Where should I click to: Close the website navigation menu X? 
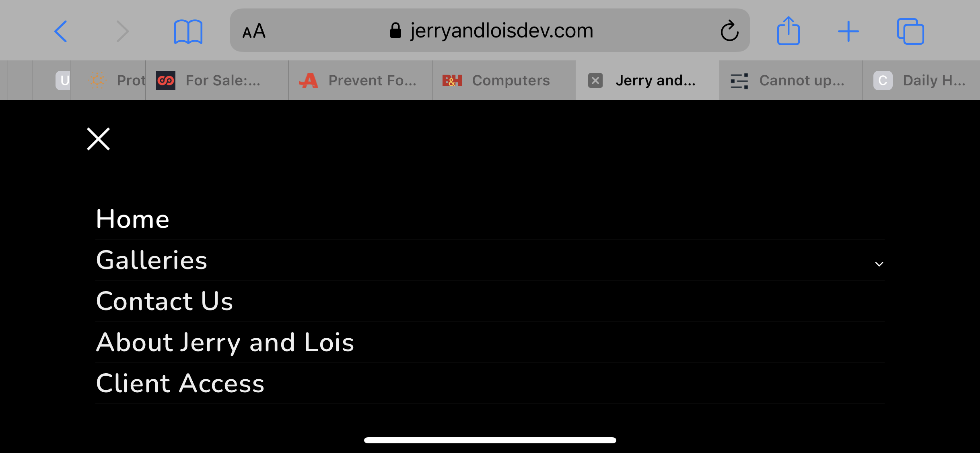click(x=99, y=139)
